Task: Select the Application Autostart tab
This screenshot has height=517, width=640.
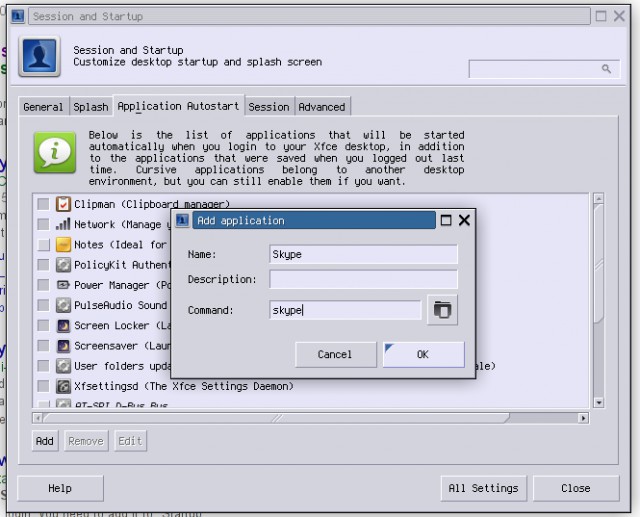Action: pos(178,106)
